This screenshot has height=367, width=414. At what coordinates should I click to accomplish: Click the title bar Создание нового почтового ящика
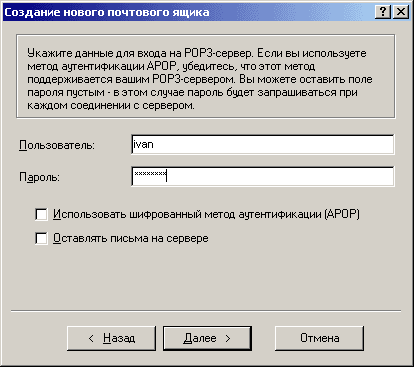pyautogui.click(x=107, y=12)
